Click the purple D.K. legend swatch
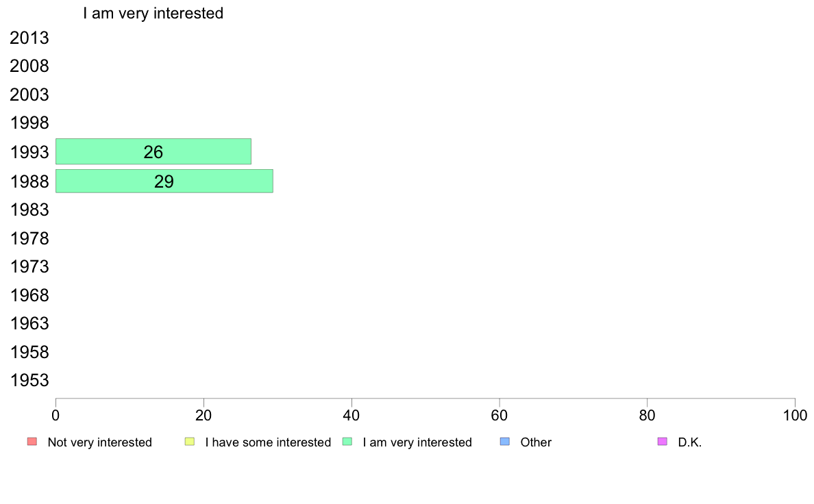 click(x=663, y=442)
